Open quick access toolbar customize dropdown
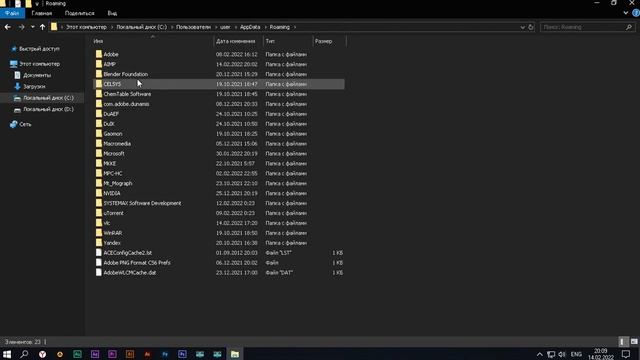This screenshot has width=640, height=360. pyautogui.click(x=37, y=4)
